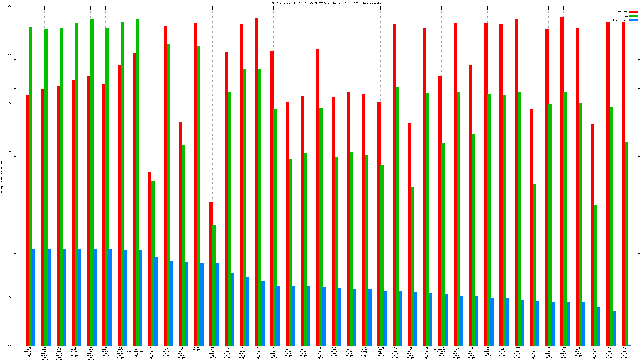This screenshot has height=362, width=644.
Task: Click the zen.spamhaus.org x-axis label
Action: (29, 352)
